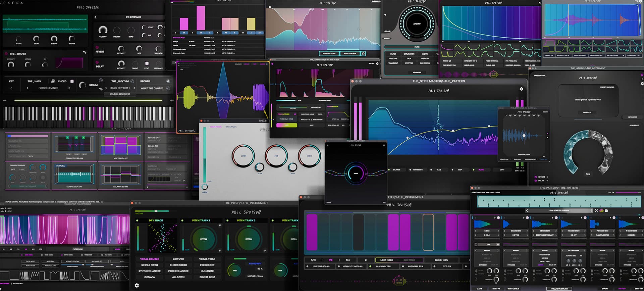Click the LOW band knob on white plugin
Viewport: 644px width, 291px height.
pyautogui.click(x=243, y=156)
